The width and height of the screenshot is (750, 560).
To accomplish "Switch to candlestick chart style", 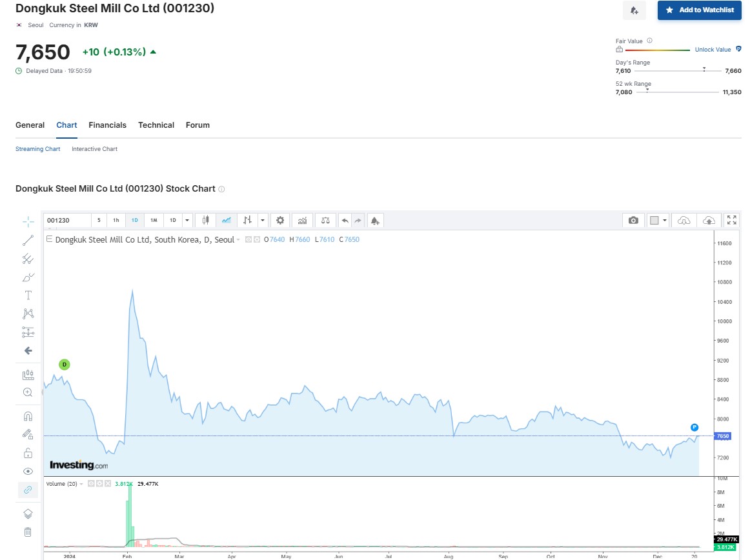I will pos(205,221).
